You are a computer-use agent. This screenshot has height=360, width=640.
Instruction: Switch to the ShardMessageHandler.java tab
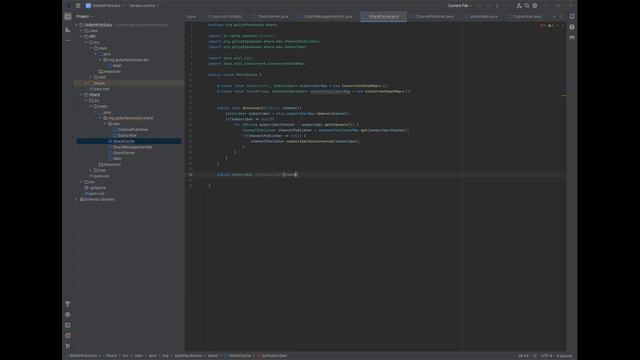click(326, 17)
